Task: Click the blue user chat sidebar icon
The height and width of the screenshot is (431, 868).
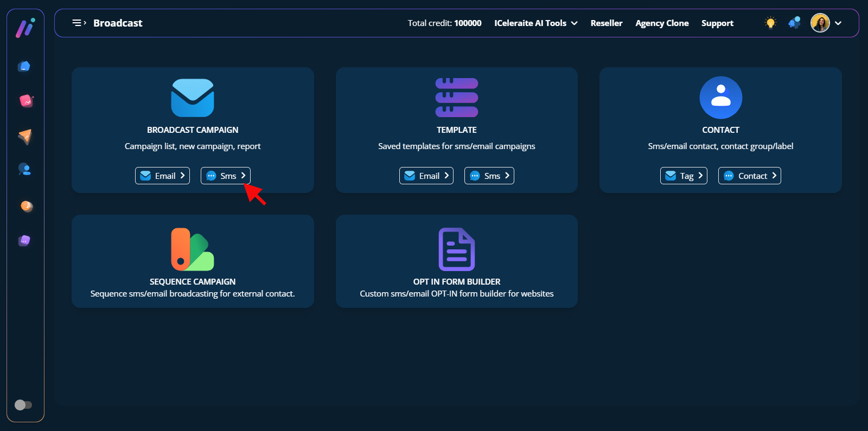Action: 25,170
